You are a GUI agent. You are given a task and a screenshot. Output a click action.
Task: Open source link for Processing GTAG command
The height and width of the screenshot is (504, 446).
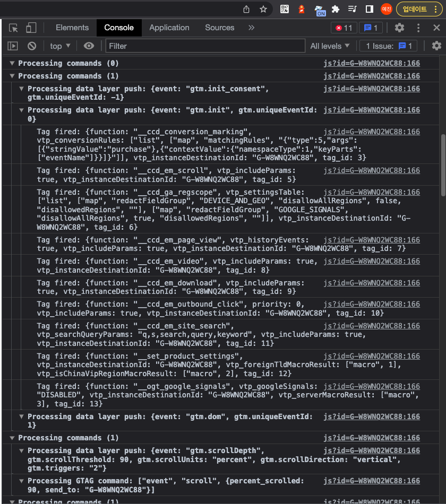point(372,481)
